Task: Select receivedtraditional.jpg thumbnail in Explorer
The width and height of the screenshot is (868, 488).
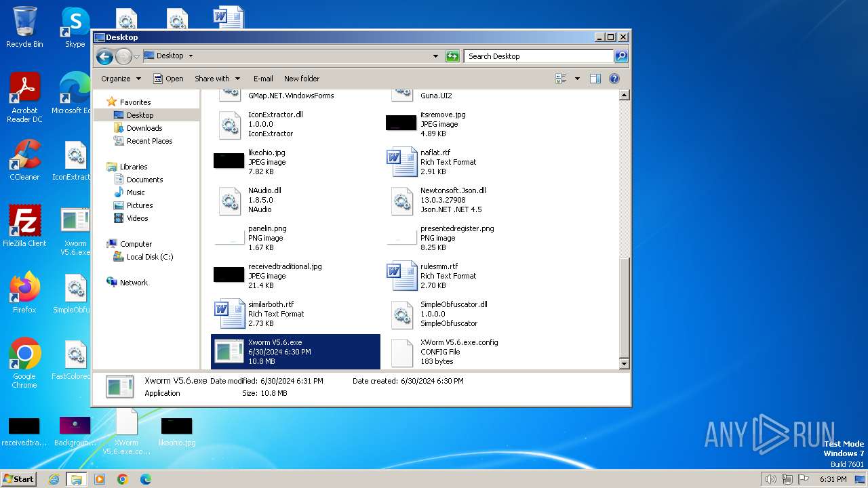Action: [x=229, y=274]
